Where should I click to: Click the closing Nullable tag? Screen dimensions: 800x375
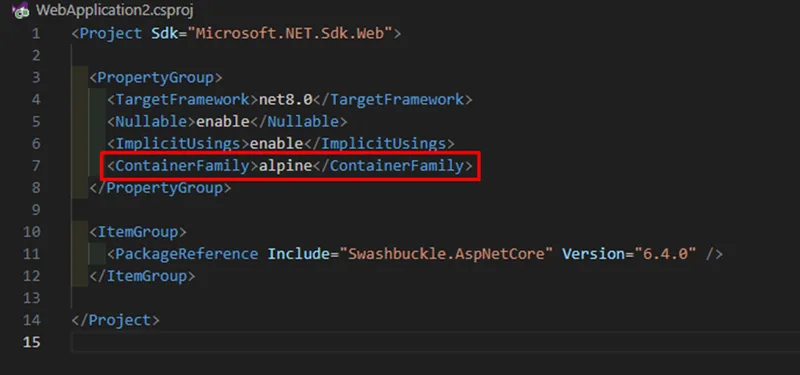coord(298,121)
